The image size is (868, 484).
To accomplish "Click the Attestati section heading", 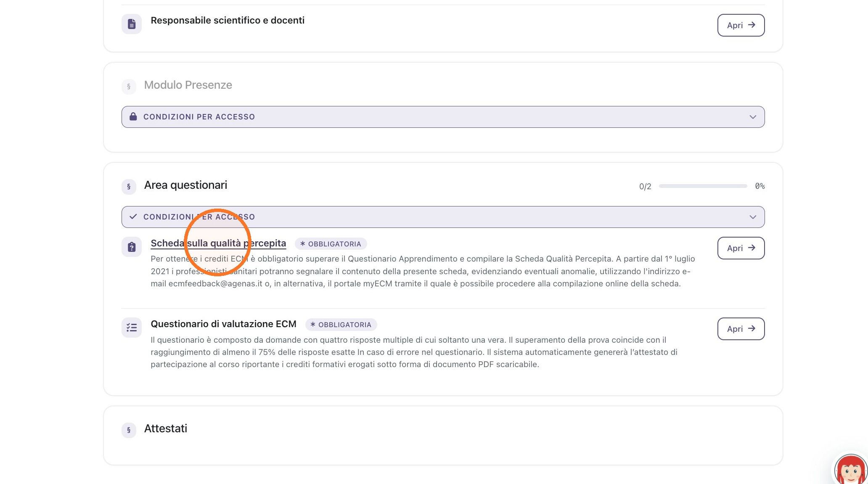I will click(x=166, y=428).
